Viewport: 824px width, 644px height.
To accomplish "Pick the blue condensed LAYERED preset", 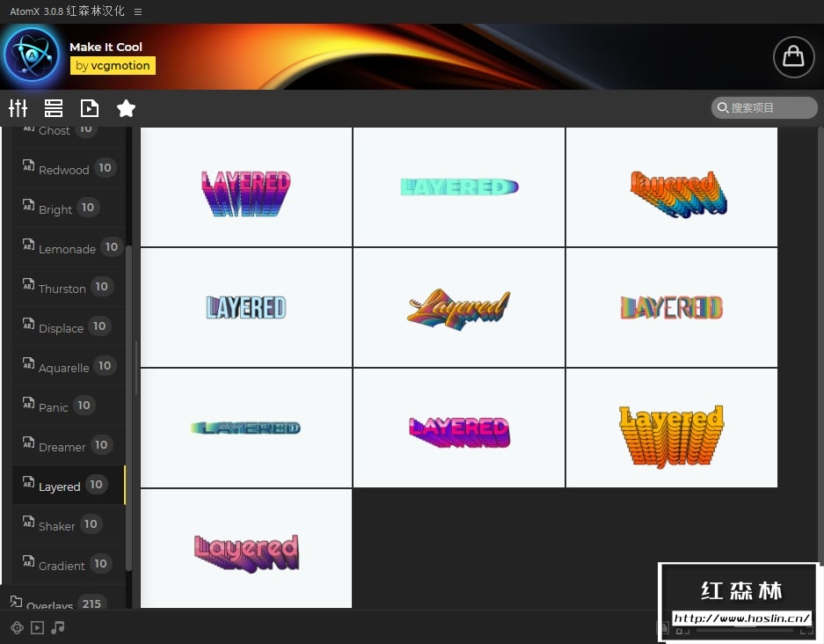I will (246, 308).
